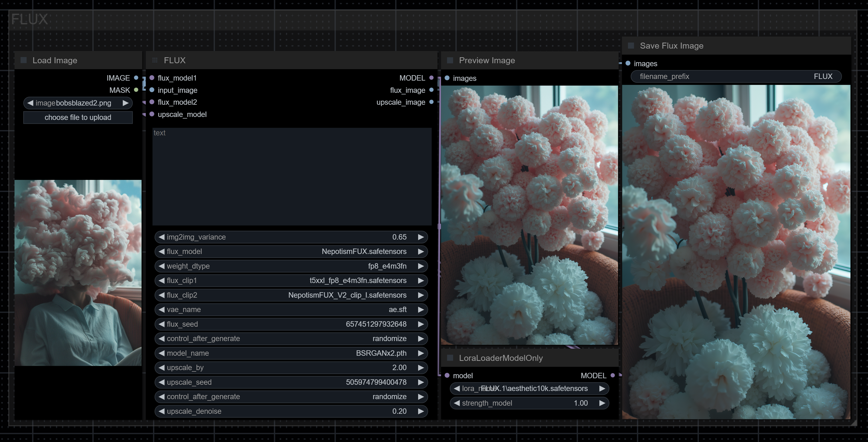Click the upscale_image output socket
The width and height of the screenshot is (868, 442).
[x=431, y=102]
